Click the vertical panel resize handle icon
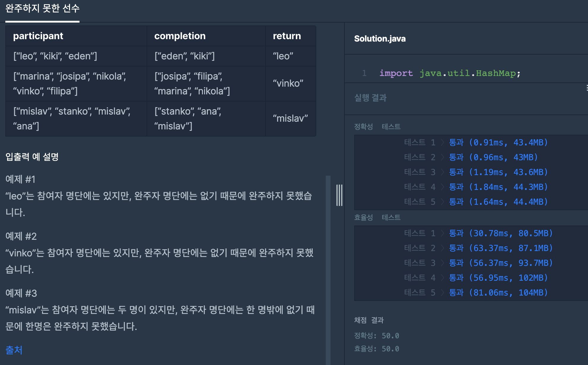 pos(339,195)
